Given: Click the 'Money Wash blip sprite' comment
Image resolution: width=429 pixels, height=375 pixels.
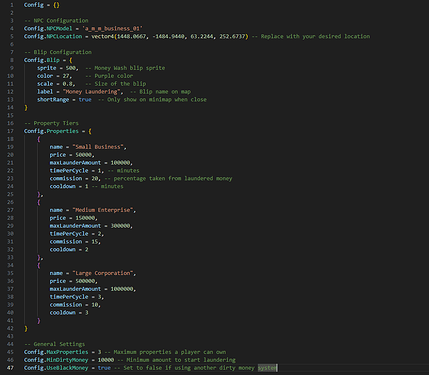Looking at the screenshot, I should pos(130,68).
